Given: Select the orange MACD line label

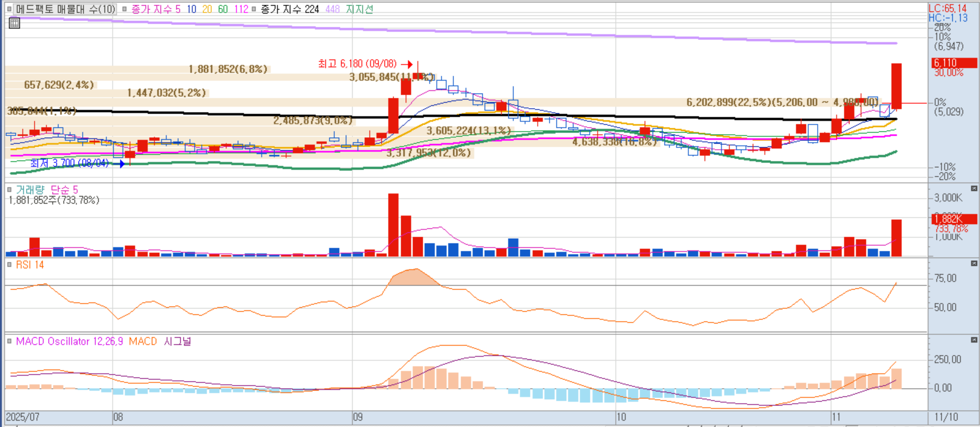Looking at the screenshot, I should pyautogui.click(x=142, y=341).
